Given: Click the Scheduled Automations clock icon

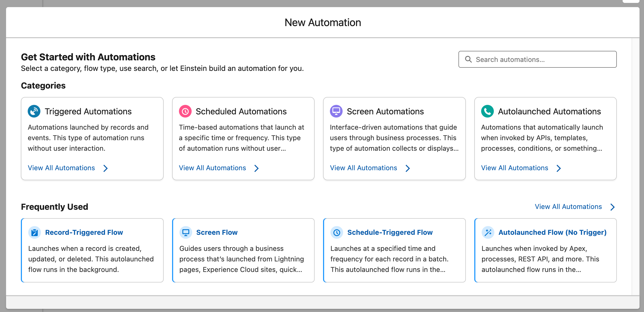Looking at the screenshot, I should pyautogui.click(x=185, y=111).
